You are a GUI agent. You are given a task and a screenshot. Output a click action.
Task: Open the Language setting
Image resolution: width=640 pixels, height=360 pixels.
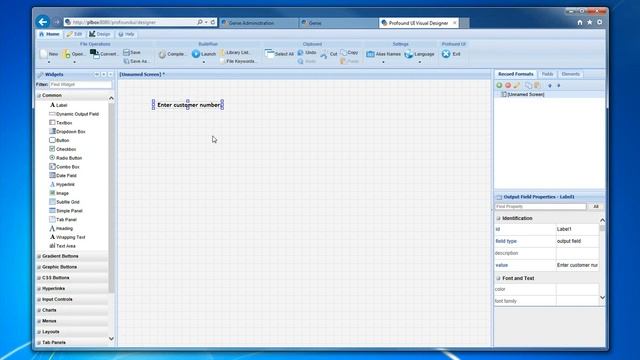(419, 54)
